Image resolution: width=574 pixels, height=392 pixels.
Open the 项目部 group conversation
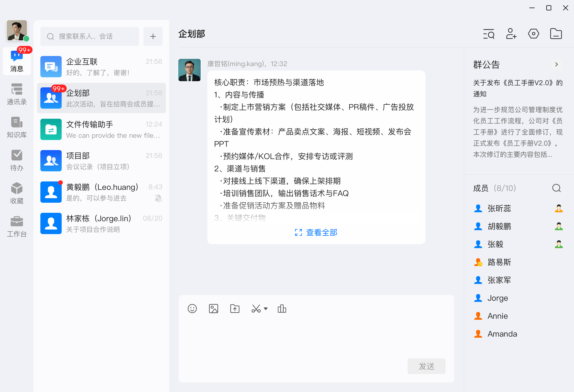(101, 161)
